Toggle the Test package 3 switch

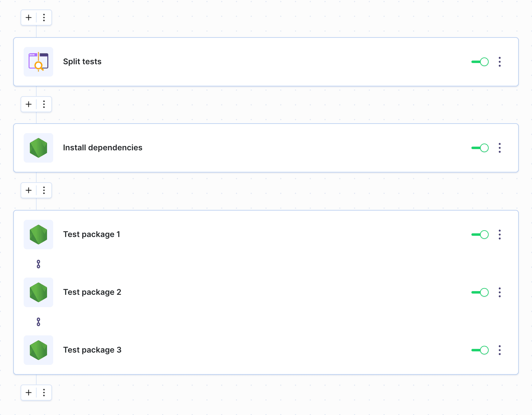coord(480,350)
